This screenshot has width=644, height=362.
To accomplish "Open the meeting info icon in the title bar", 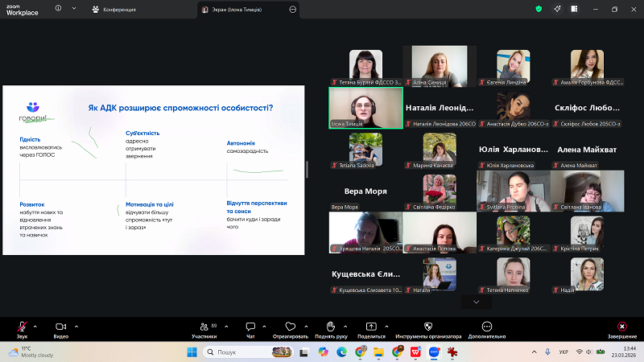I will coord(57,9).
